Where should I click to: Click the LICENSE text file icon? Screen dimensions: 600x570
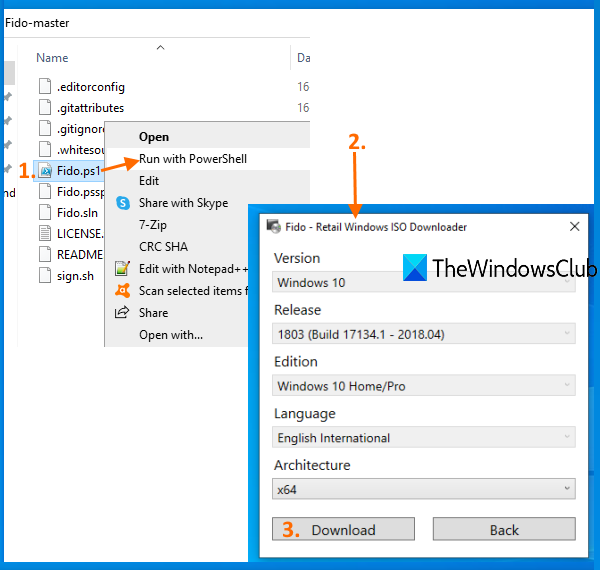[45, 233]
